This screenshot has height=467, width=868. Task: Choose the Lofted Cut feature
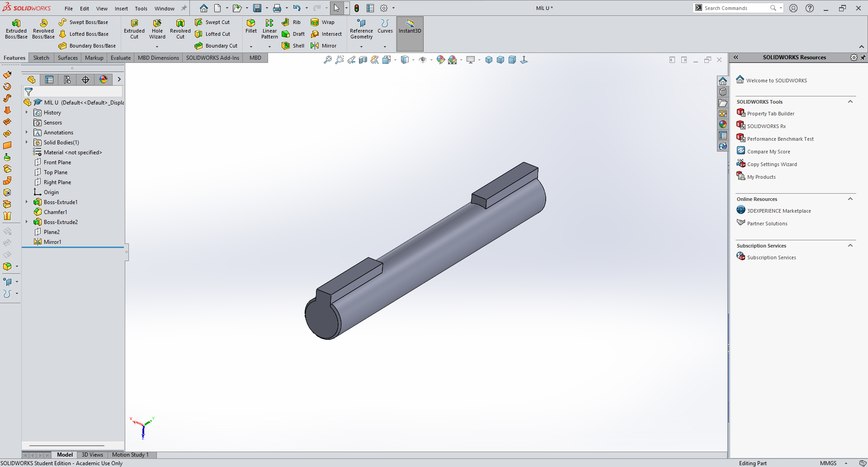pos(212,34)
